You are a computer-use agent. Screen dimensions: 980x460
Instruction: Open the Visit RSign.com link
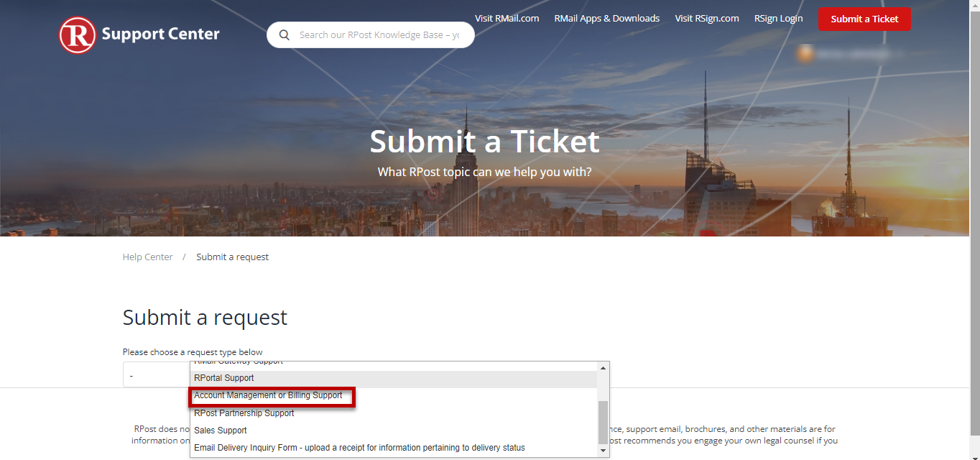click(x=707, y=19)
